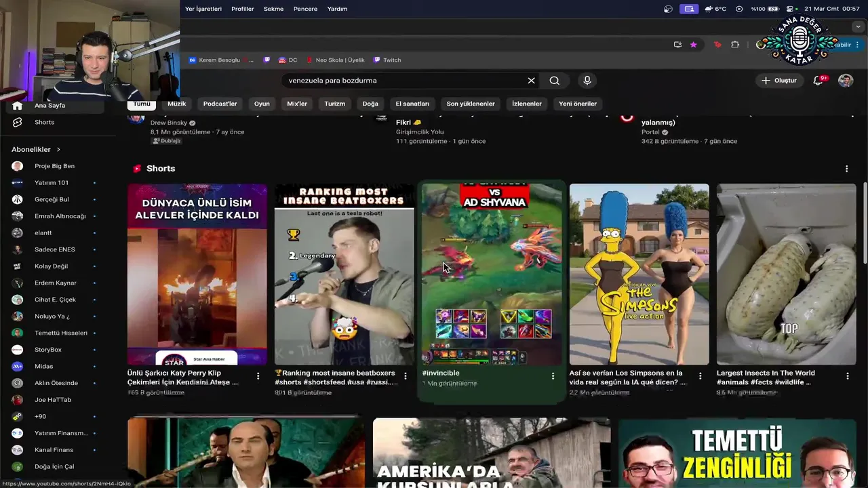Open the DC bookmark

point(288,60)
